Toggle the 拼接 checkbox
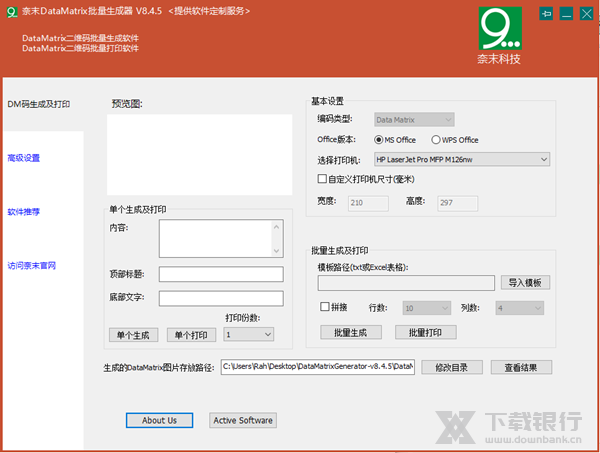The width and height of the screenshot is (600, 453). (x=324, y=306)
